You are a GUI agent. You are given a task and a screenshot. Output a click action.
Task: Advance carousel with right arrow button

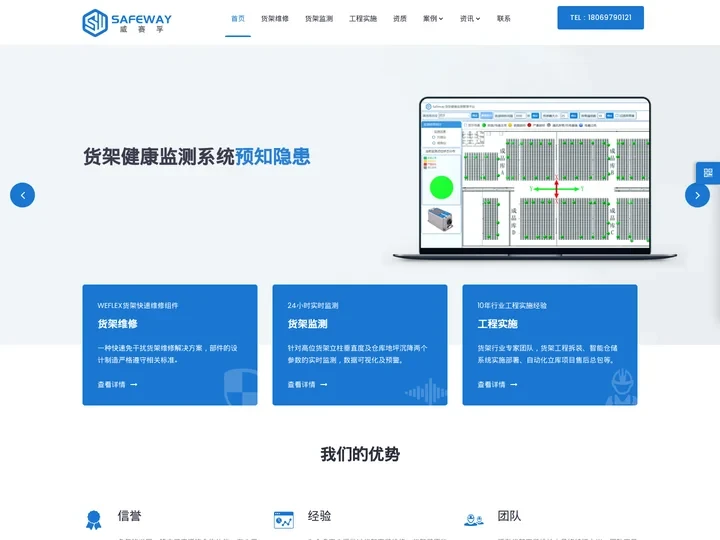tap(697, 195)
